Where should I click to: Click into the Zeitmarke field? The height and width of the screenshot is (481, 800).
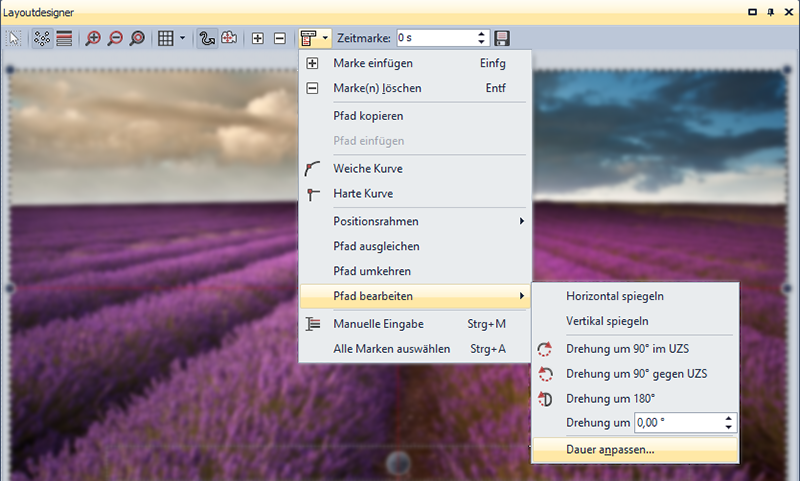[435, 38]
